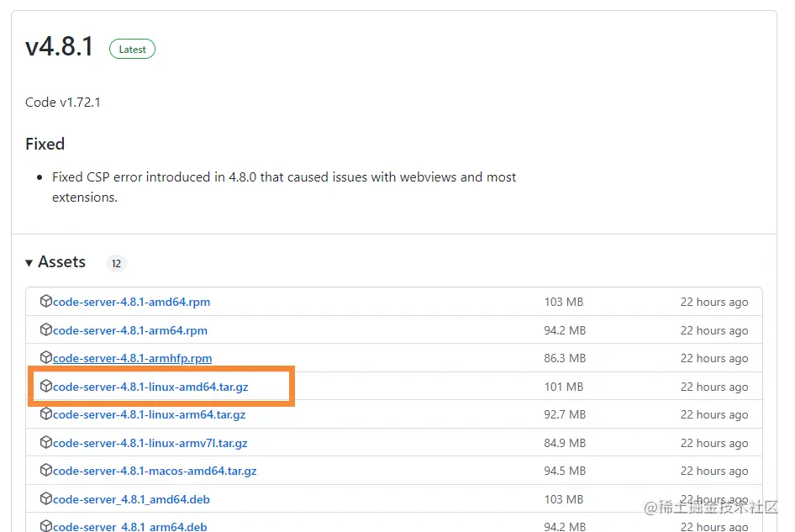Click the Fixed heading
The height and width of the screenshot is (532, 795).
coord(45,144)
